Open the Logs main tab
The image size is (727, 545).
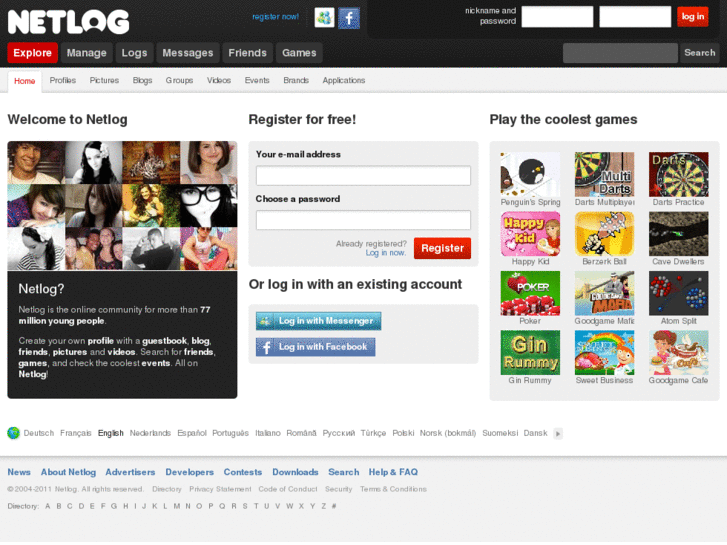pos(134,53)
